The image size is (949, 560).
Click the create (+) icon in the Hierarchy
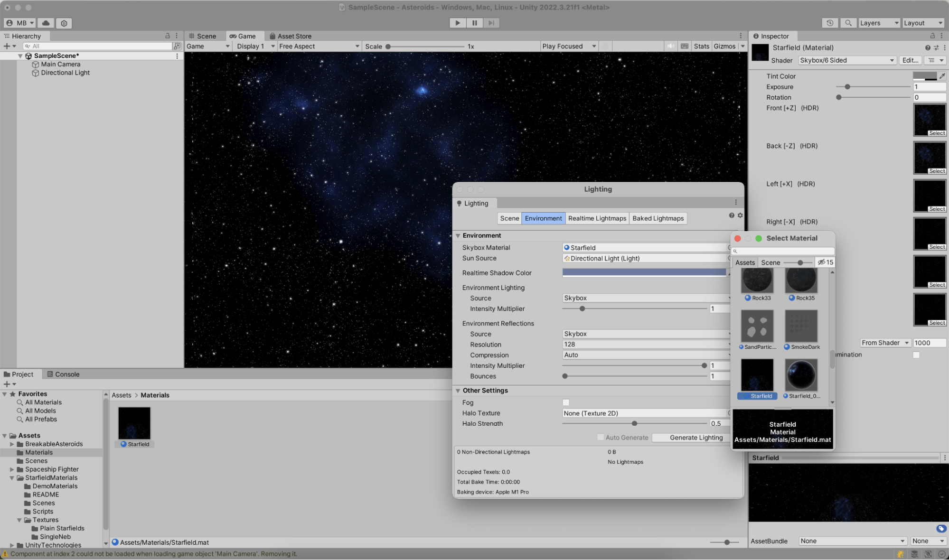click(7, 46)
